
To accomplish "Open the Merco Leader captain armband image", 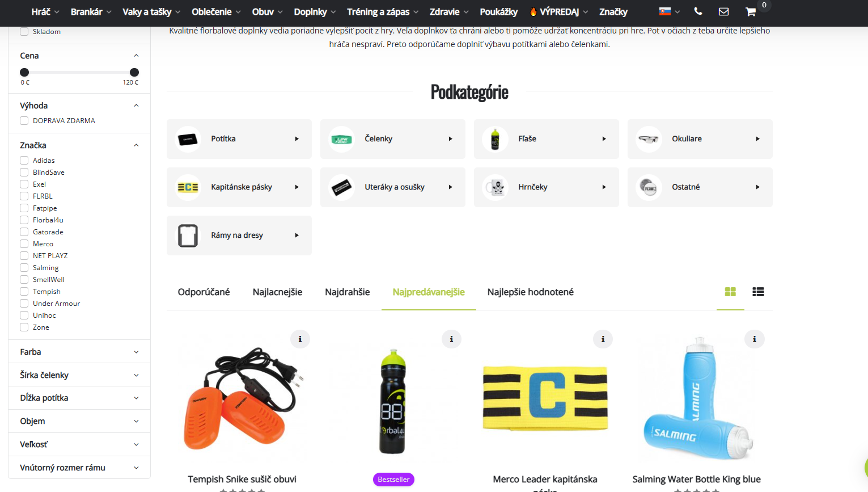I will 545,398.
